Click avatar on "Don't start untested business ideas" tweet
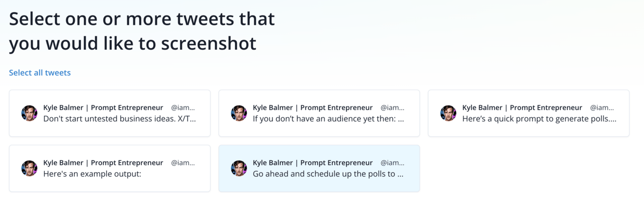This screenshot has height=224, width=644. pyautogui.click(x=29, y=113)
